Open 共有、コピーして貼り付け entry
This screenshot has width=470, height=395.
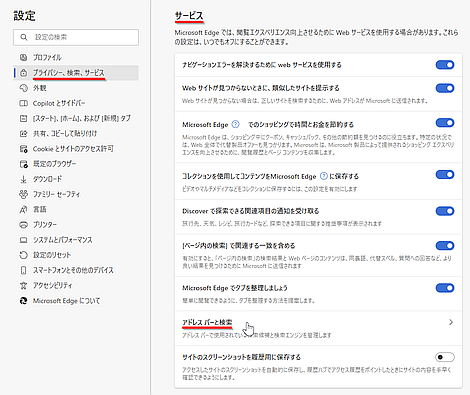click(x=76, y=134)
